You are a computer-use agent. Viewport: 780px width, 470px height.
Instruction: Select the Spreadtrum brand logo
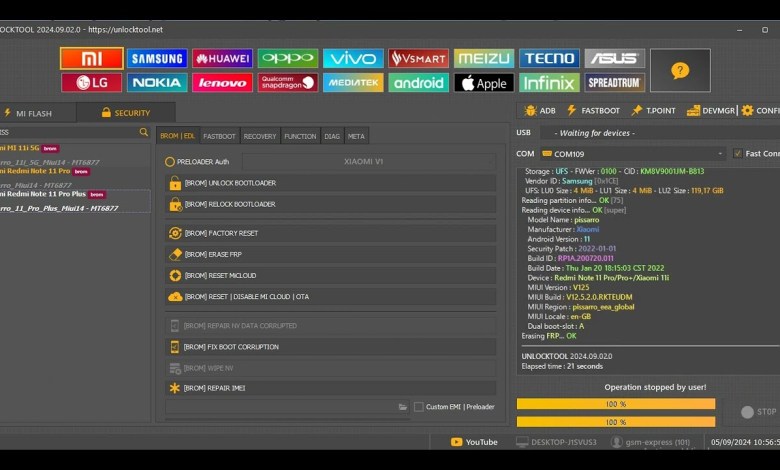pos(614,83)
